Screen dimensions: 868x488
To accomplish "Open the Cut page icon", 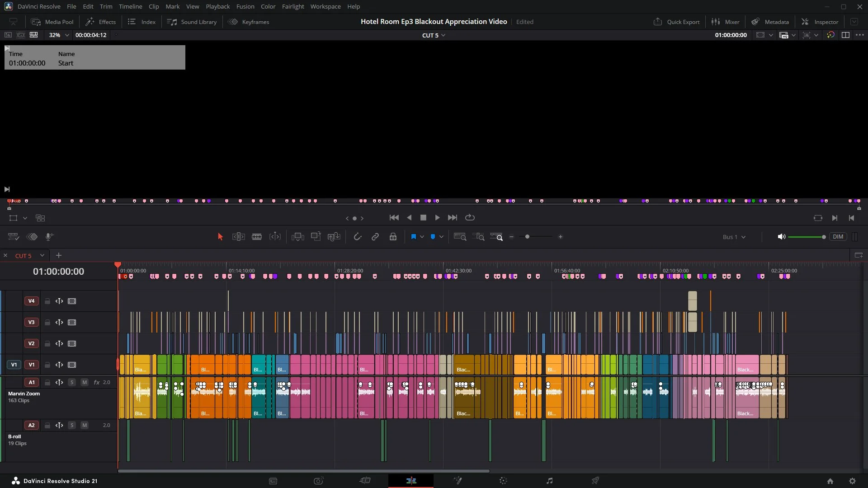I will point(365,481).
